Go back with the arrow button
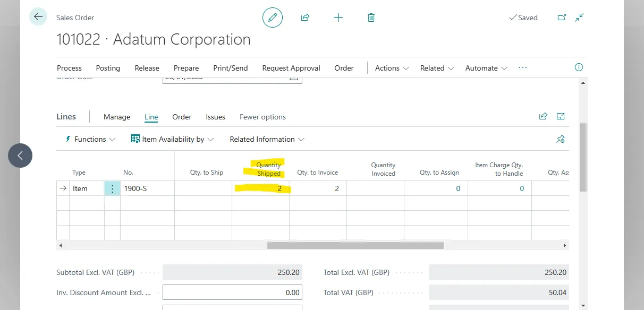The image size is (644, 310). tap(38, 17)
